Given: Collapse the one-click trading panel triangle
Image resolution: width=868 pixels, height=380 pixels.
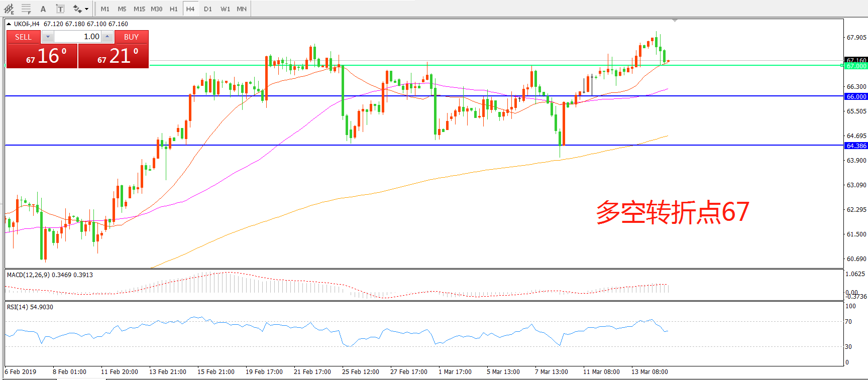Looking at the screenshot, I should click(x=9, y=24).
